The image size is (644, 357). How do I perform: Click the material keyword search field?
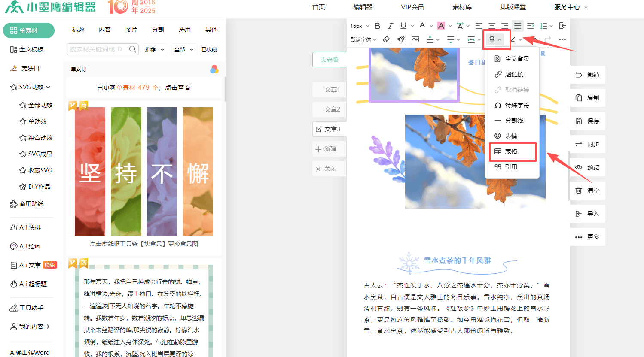click(97, 49)
